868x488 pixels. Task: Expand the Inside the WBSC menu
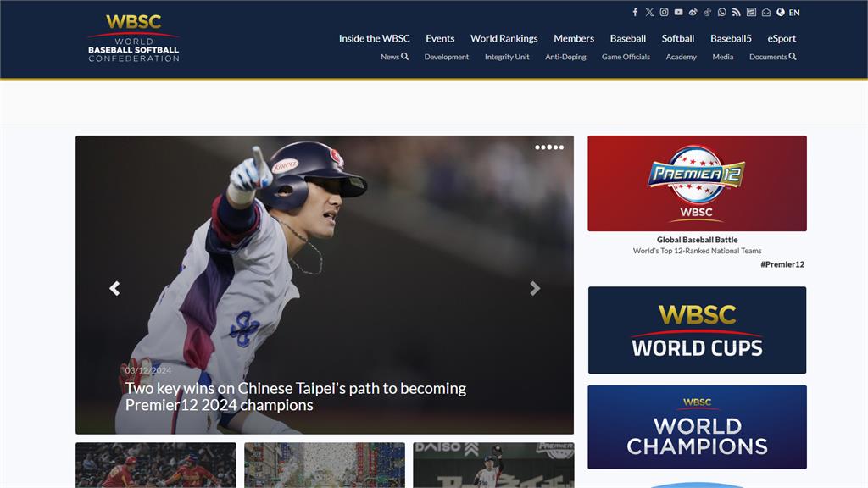(x=374, y=38)
